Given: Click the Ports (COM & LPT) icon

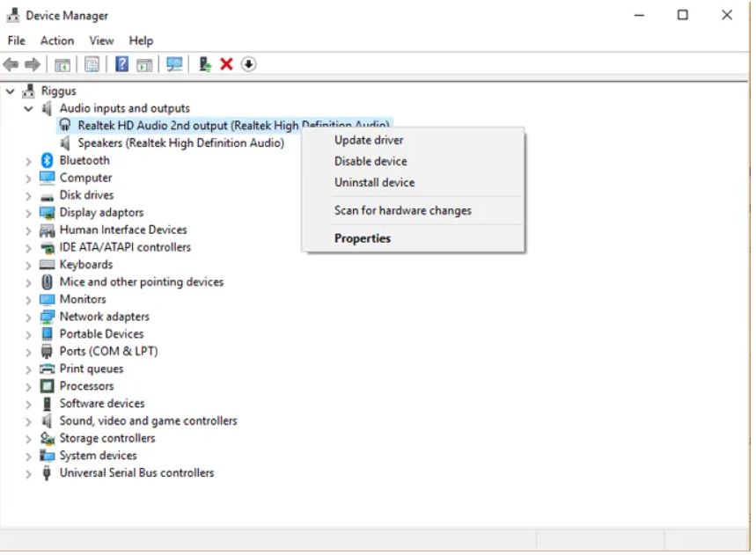Looking at the screenshot, I should coord(47,351).
